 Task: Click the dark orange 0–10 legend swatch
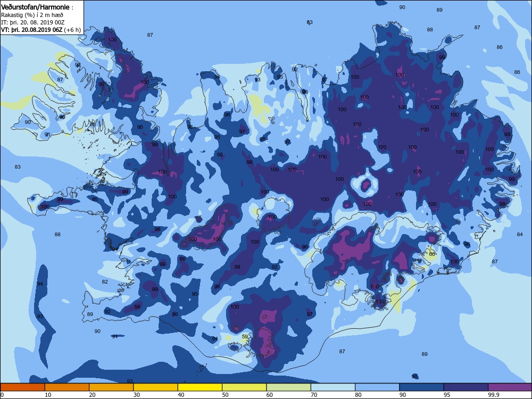(23, 387)
